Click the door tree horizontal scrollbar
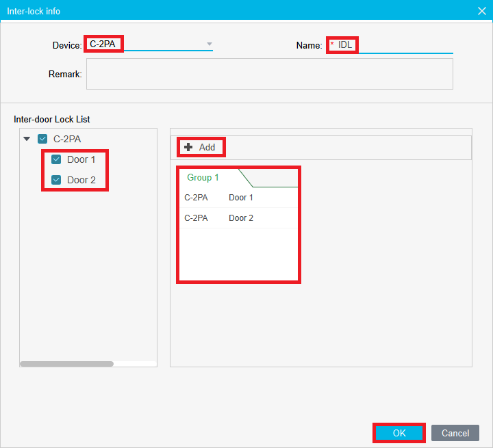Screen dimensions: 493x448 pos(66,364)
